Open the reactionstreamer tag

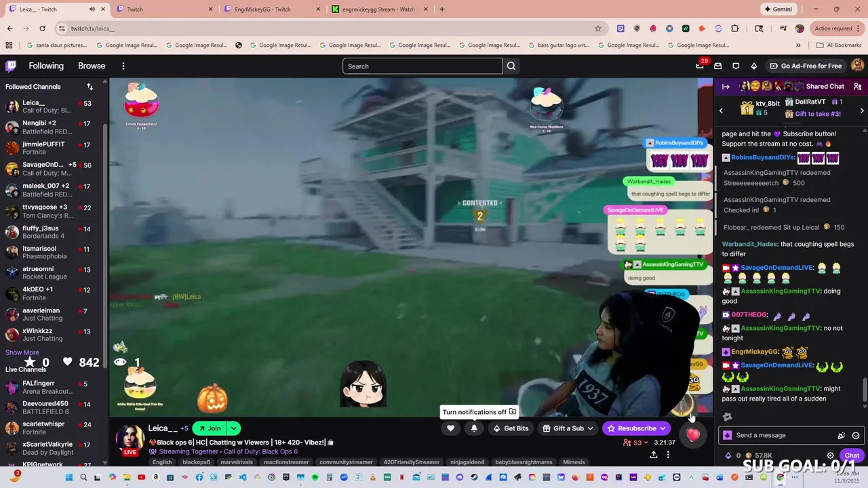[286, 462]
